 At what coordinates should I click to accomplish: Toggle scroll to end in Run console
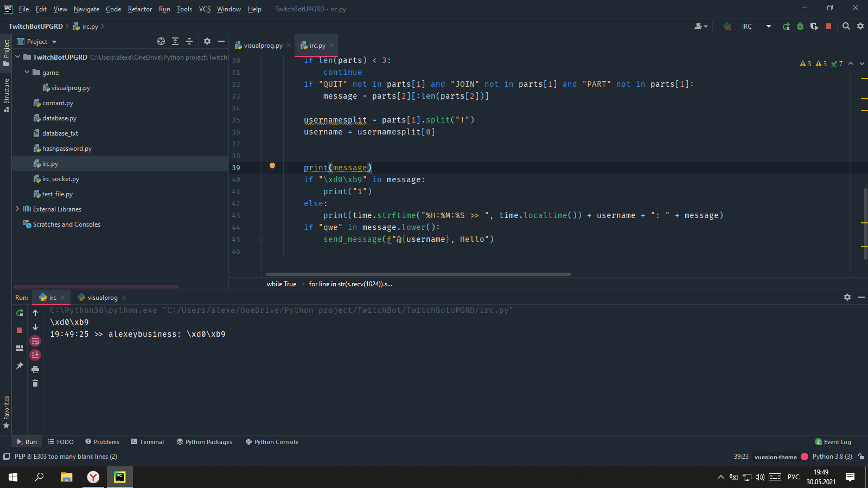(35, 355)
